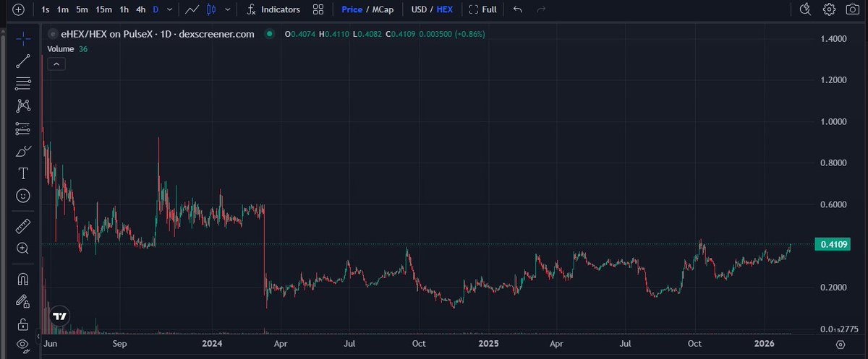
Task: Open the quick search lightning icon
Action: click(806, 10)
